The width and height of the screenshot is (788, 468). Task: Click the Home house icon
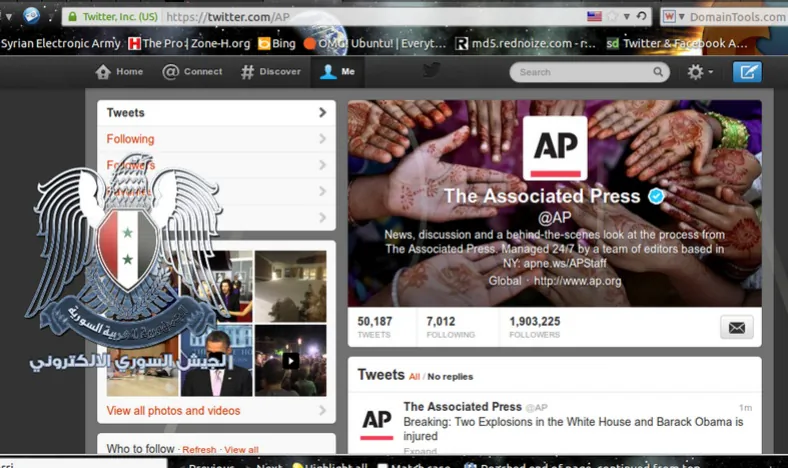[103, 72]
